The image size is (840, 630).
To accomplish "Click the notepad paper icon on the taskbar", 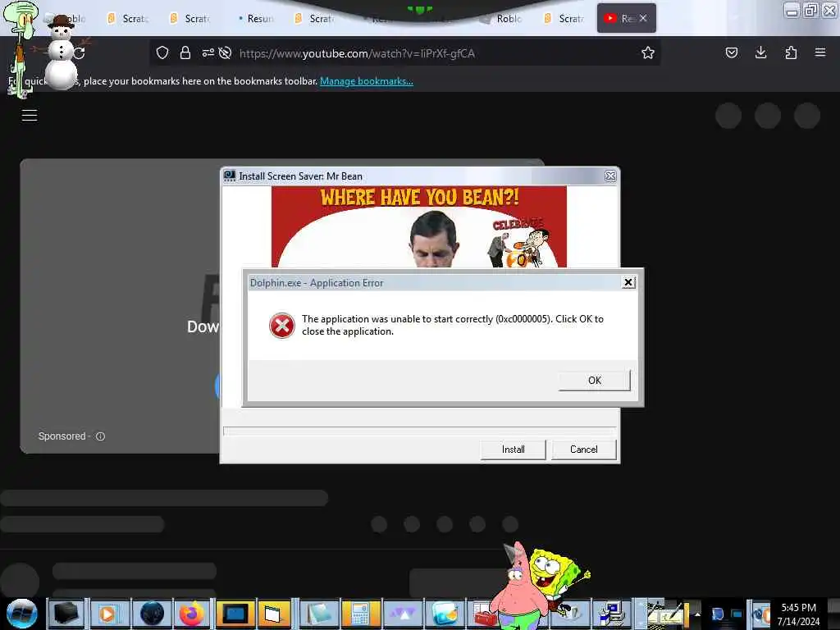I will click(319, 614).
